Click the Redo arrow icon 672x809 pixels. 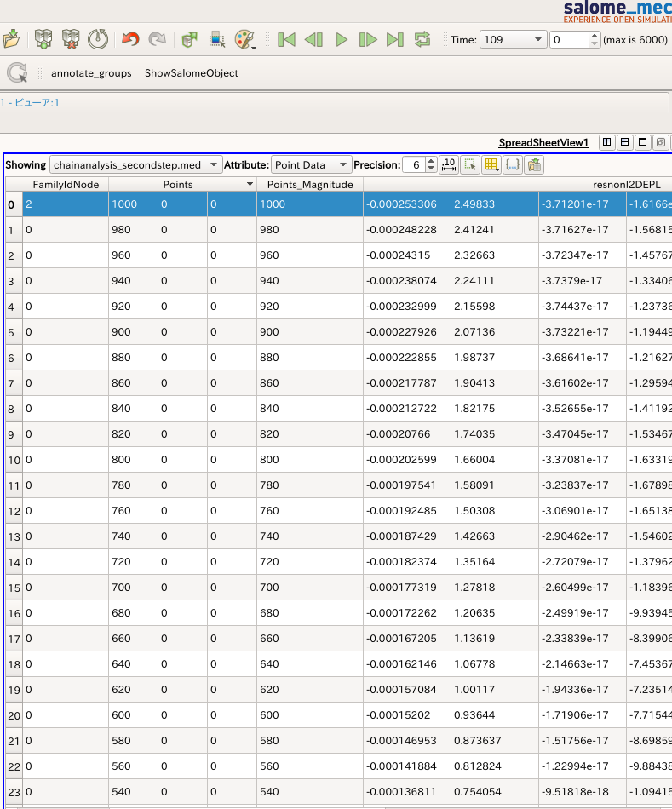158,39
